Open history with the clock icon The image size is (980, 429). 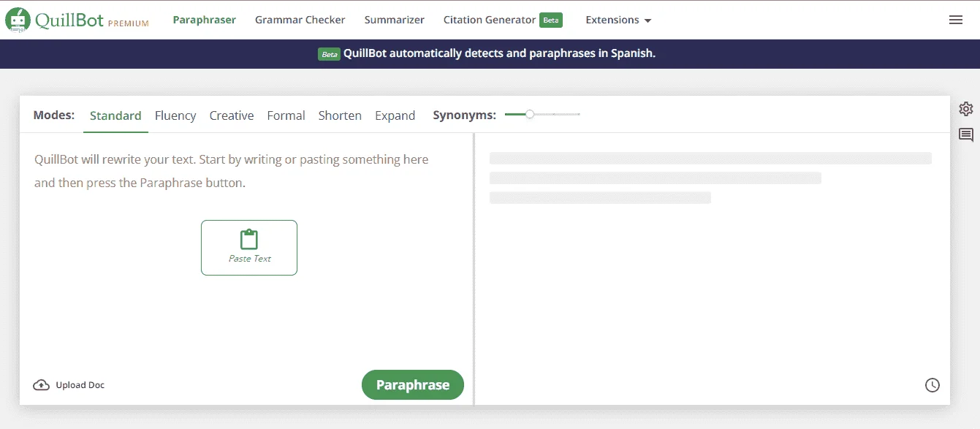pyautogui.click(x=932, y=385)
